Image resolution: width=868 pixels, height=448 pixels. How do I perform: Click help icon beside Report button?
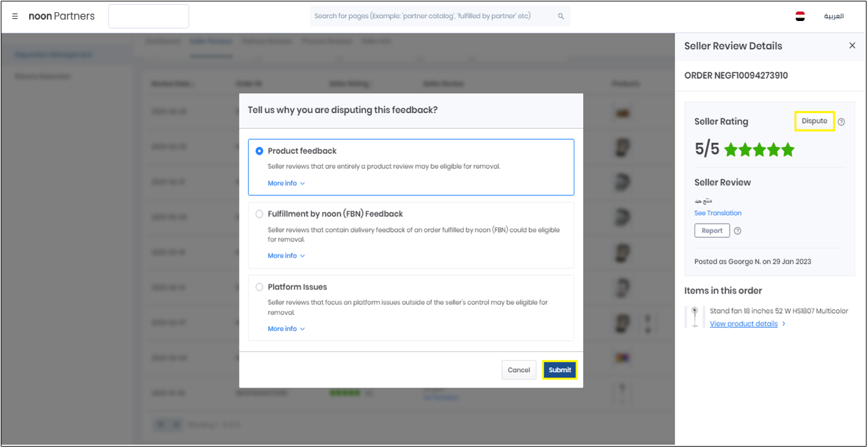[x=738, y=231]
